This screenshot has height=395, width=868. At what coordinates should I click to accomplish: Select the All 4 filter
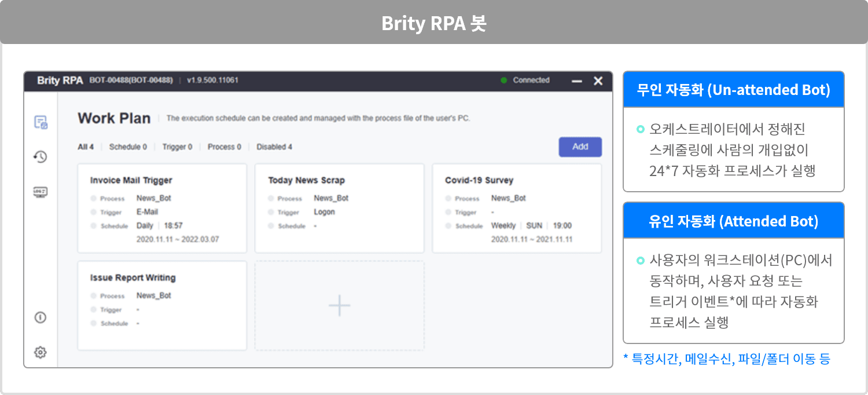pos(85,147)
